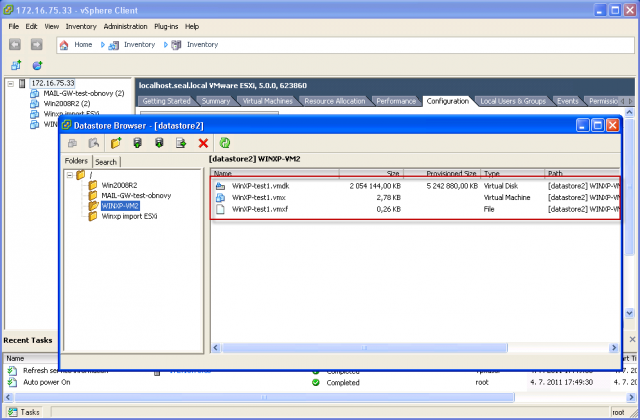This screenshot has width=640, height=420.
Task: Click the red X delete icon
Action: click(x=203, y=143)
